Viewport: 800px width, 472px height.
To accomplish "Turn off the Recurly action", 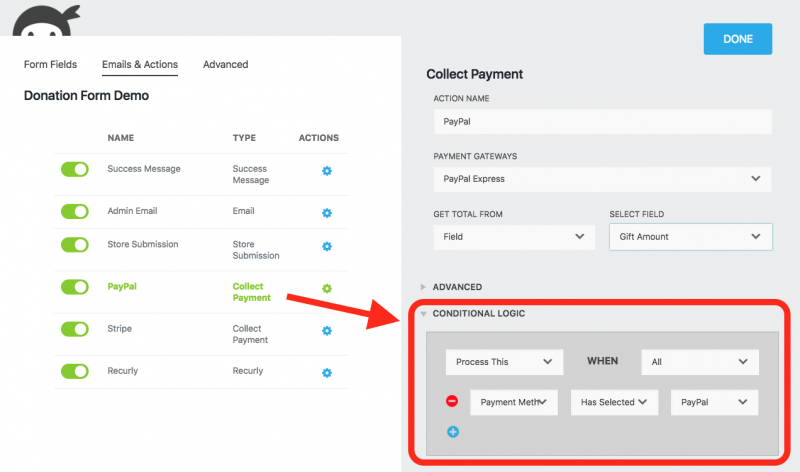I will (x=74, y=371).
